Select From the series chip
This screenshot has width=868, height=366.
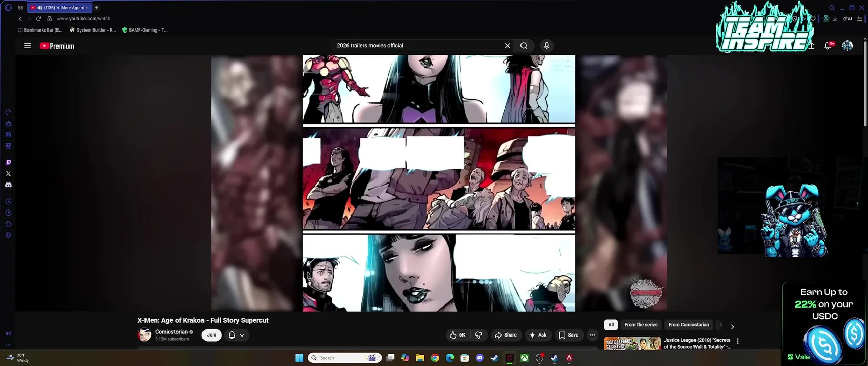click(641, 325)
